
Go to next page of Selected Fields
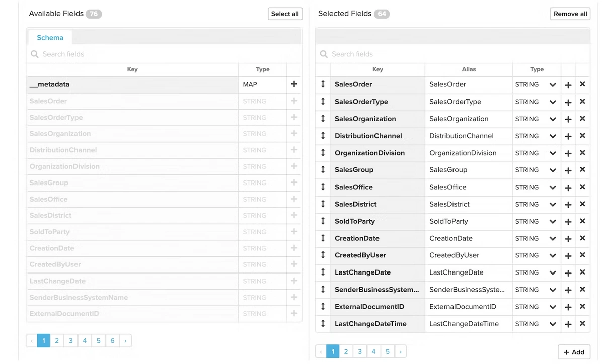point(401,351)
